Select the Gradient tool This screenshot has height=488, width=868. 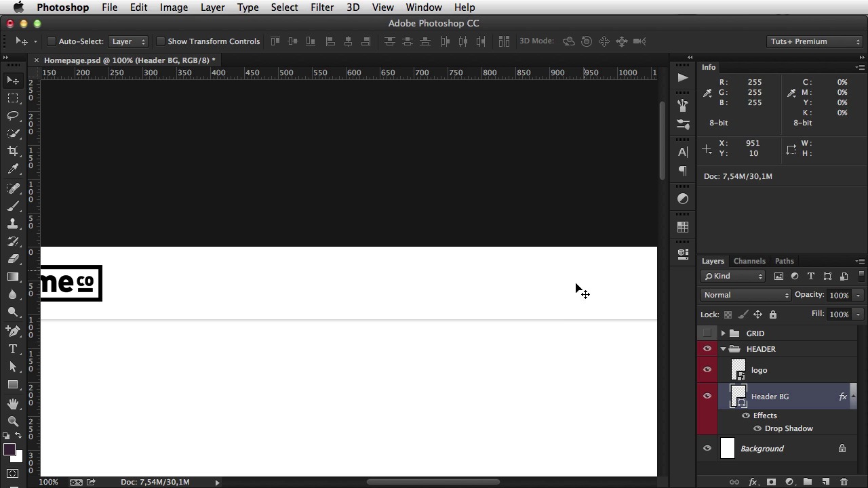[x=13, y=277]
